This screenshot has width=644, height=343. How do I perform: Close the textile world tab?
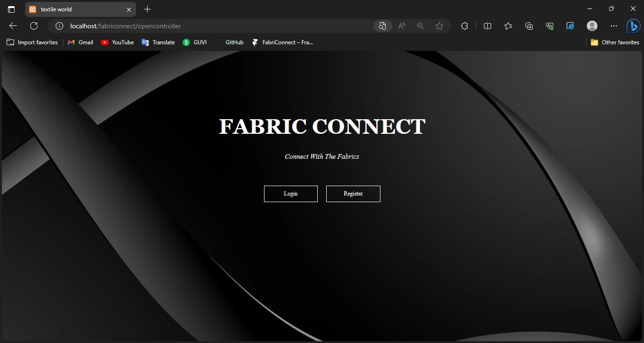(129, 9)
